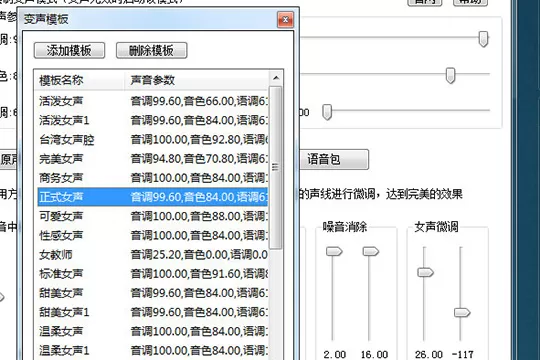The image size is (540, 360).
Task: Close the 变声模板 dialog
Action: 285,20
